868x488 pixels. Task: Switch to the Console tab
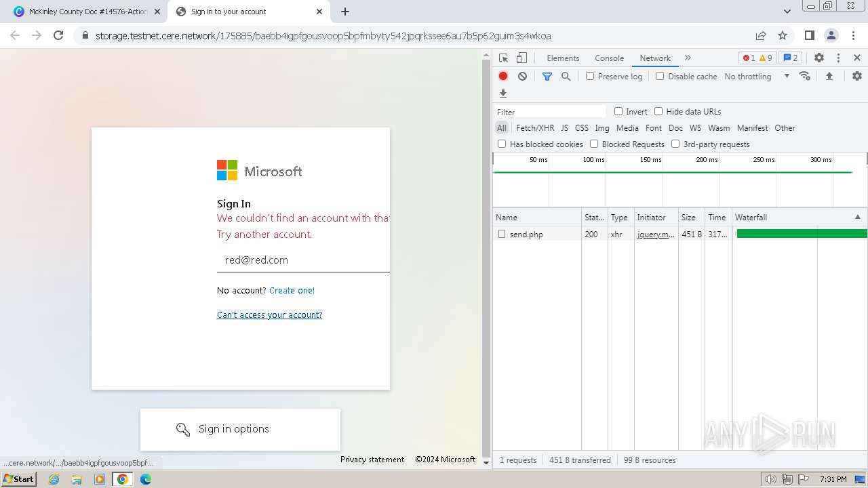tap(609, 58)
